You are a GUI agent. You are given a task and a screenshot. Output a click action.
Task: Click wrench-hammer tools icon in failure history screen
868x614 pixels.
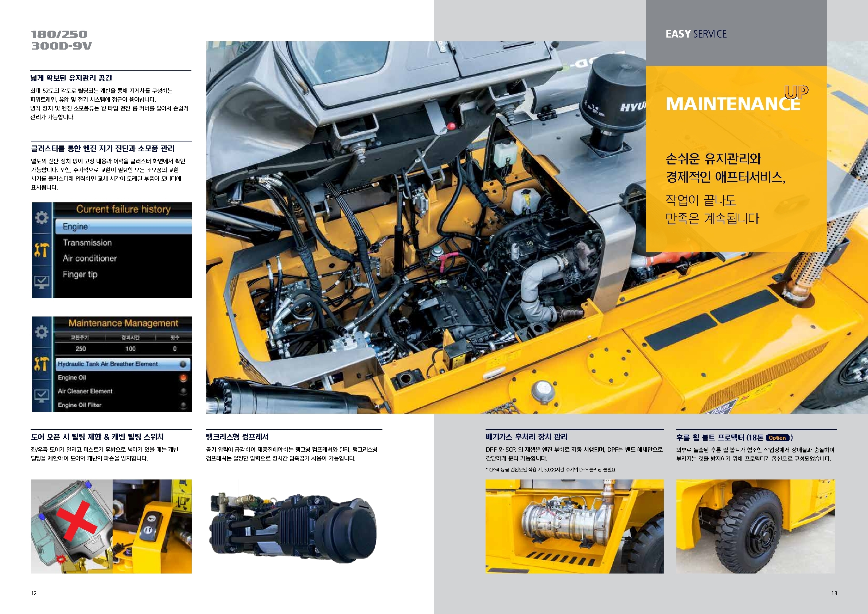point(42,250)
